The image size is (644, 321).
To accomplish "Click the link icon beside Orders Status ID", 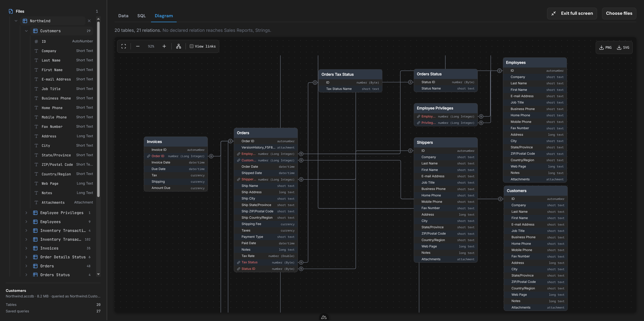I will [x=239, y=269].
